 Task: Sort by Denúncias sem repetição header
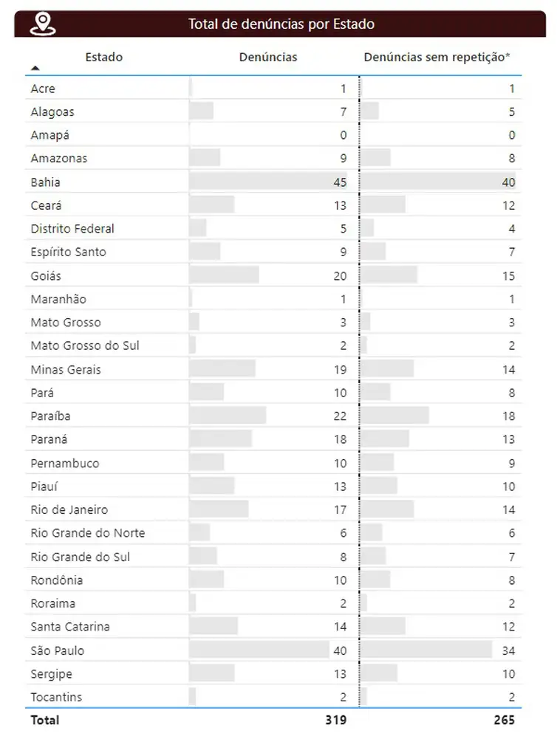[x=437, y=57]
